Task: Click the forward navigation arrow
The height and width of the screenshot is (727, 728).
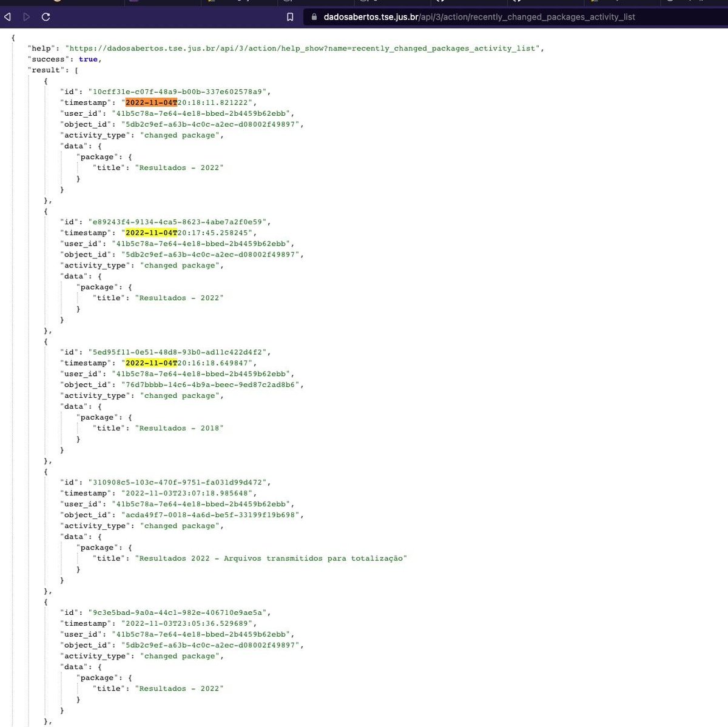Action: click(26, 17)
